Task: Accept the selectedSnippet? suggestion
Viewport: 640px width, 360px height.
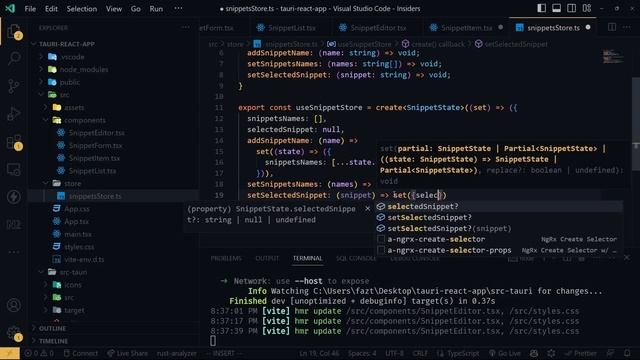Action: (x=499, y=207)
